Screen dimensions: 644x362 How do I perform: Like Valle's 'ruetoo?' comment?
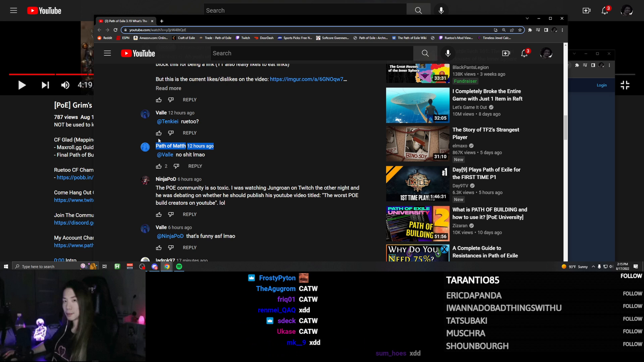coord(159,133)
